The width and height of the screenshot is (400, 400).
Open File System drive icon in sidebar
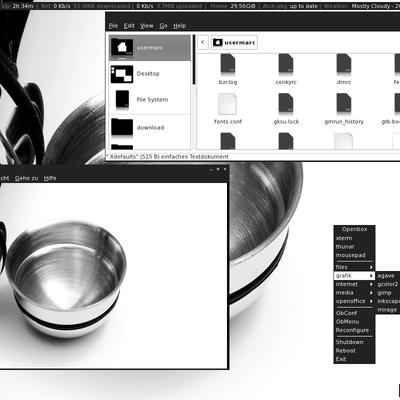point(122,100)
